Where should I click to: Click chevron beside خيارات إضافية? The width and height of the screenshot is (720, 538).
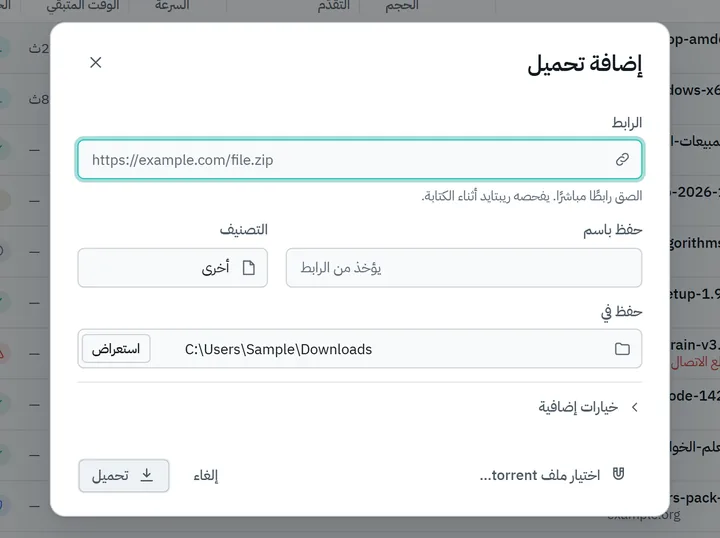tap(635, 407)
